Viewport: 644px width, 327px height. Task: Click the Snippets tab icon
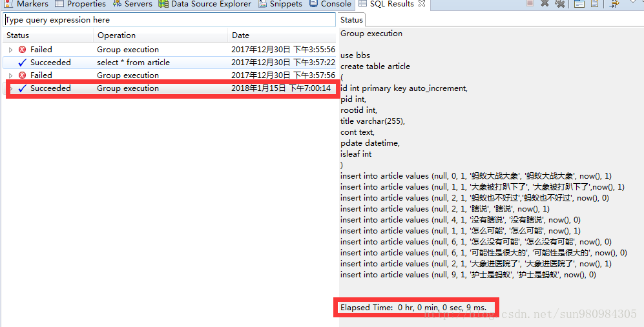(263, 4)
